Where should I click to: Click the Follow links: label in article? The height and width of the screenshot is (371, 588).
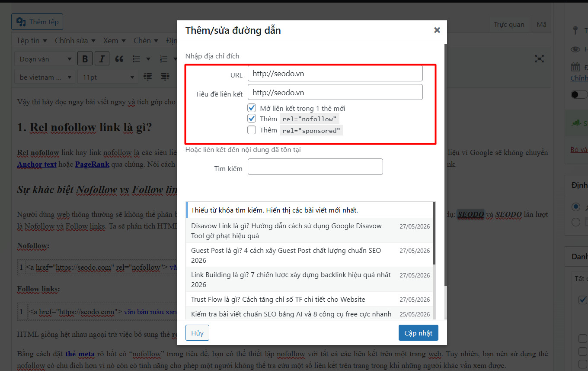coord(38,289)
